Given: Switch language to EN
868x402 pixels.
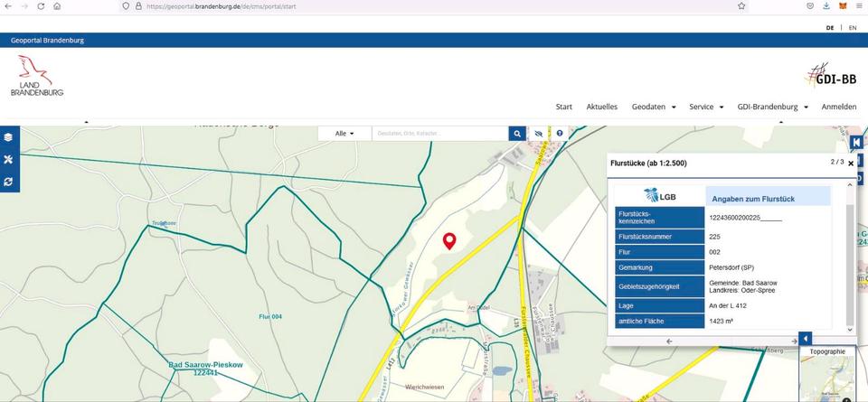Looking at the screenshot, I should pyautogui.click(x=852, y=28).
